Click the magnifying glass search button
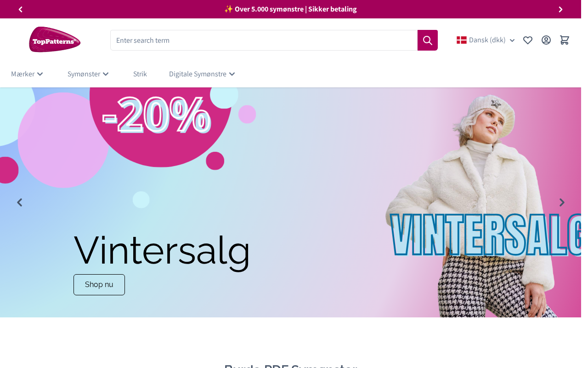This screenshot has height=368, width=588. point(427,40)
